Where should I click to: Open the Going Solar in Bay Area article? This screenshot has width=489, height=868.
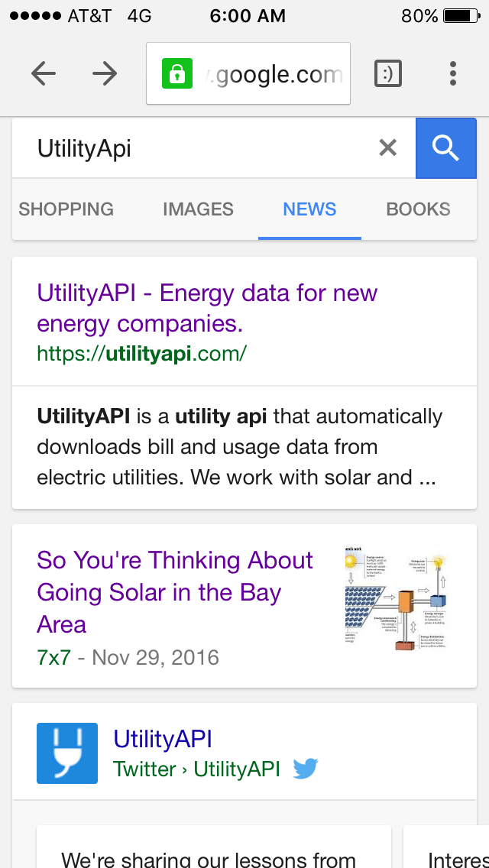pos(175,592)
